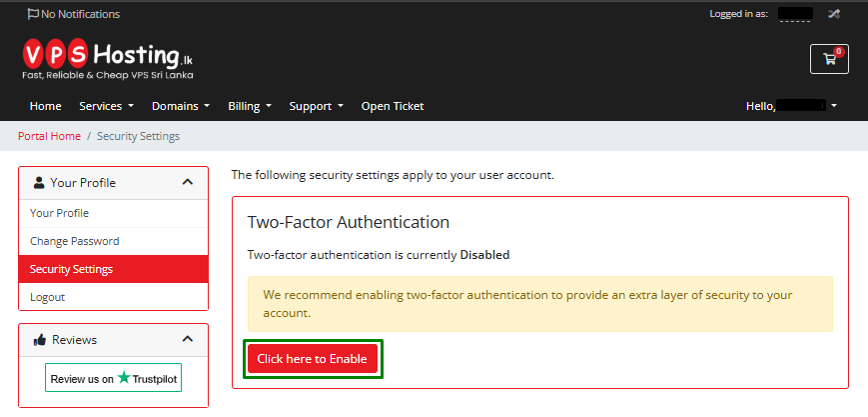This screenshot has height=417, width=868.
Task: Click the user silhouette icon in Your Profile
Action: tap(39, 182)
